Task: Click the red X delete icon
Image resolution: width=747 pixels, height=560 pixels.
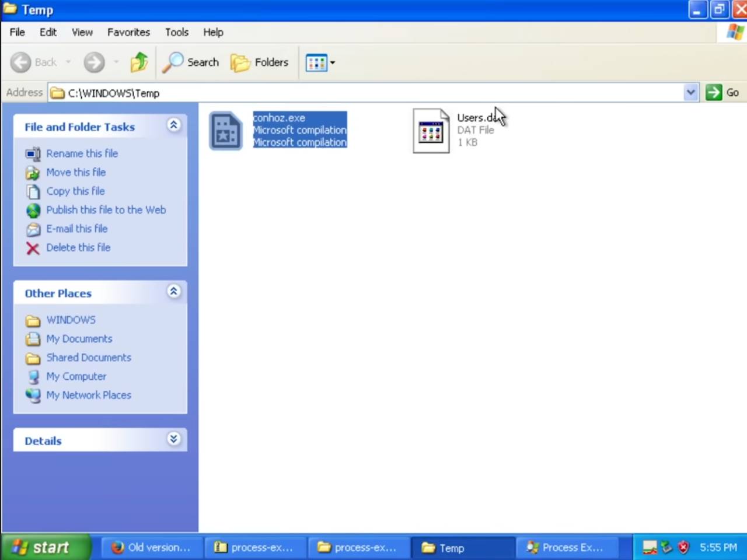Action: point(33,249)
